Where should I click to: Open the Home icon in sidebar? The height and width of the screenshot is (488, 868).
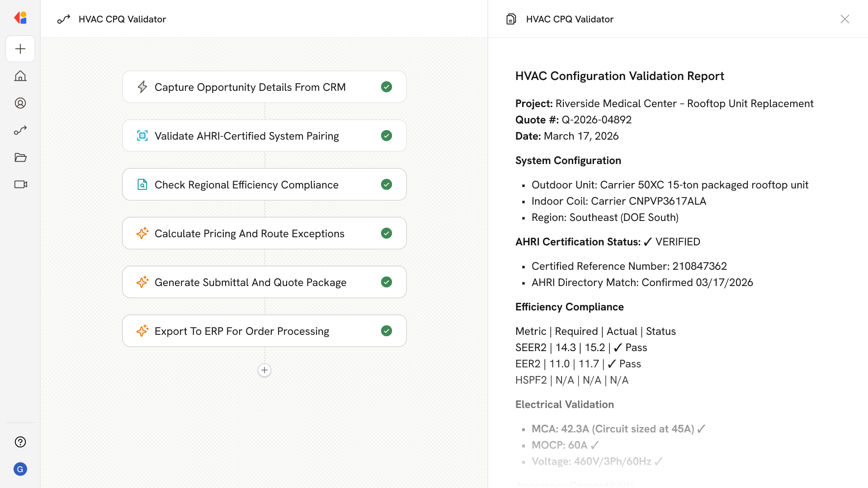pos(20,76)
